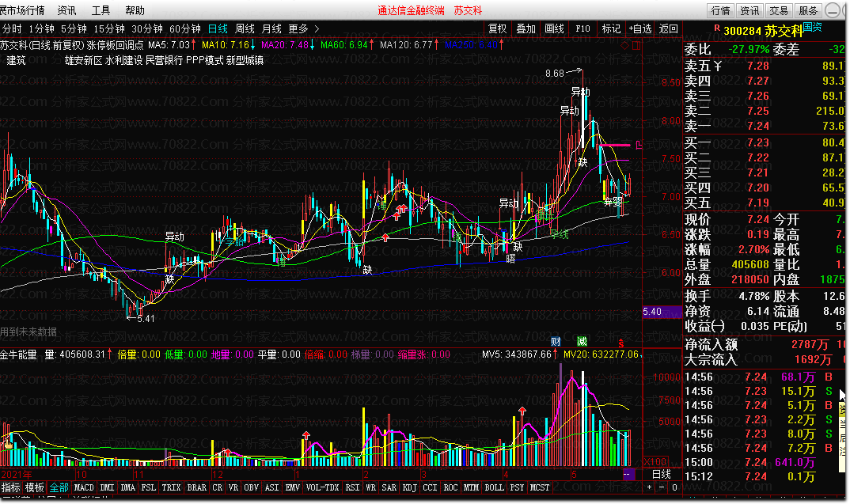Switch to 周线 weekly chart
The height and width of the screenshot is (504, 850).
245,28
